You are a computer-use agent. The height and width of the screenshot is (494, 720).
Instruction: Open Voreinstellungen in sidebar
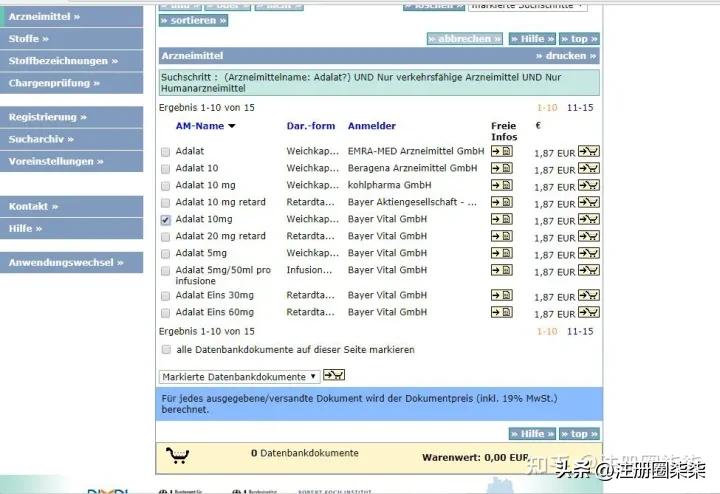[72, 161]
